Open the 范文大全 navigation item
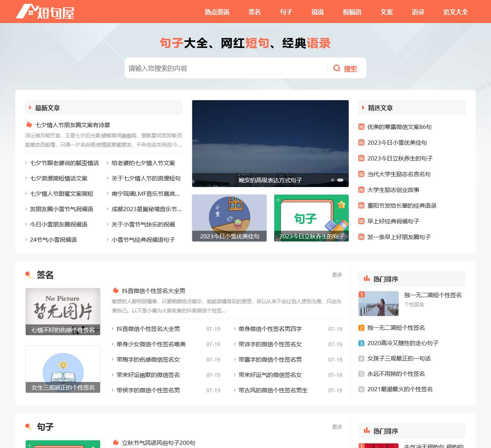 tap(455, 12)
